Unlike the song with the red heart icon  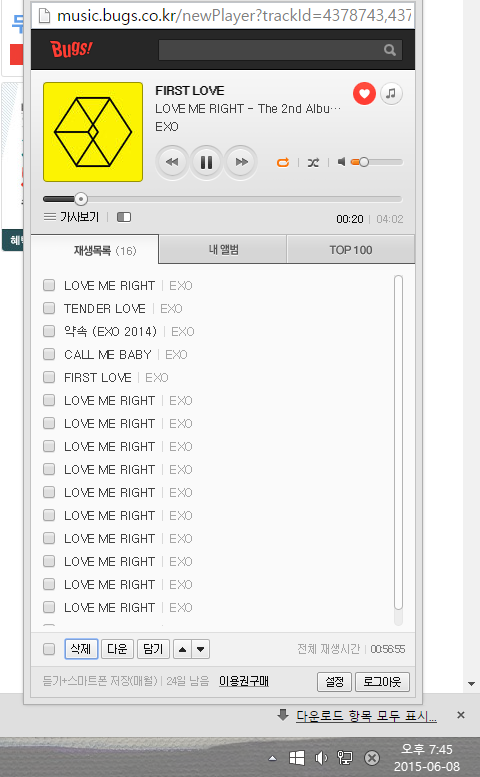click(364, 93)
